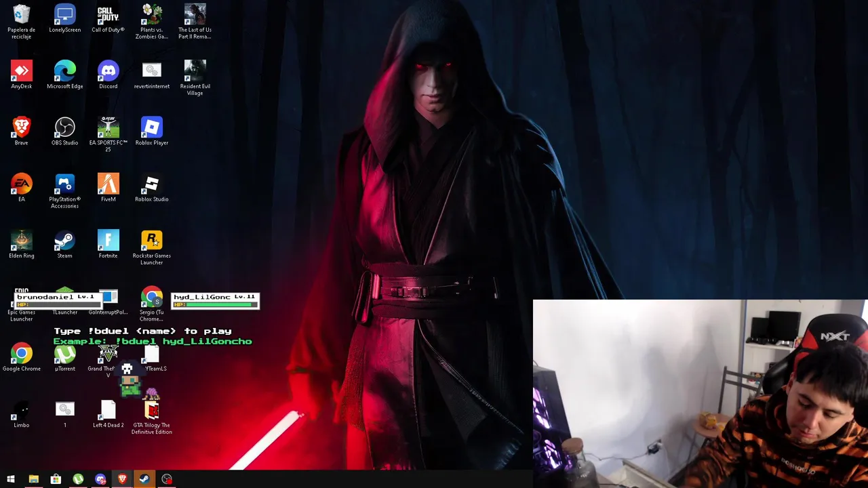This screenshot has width=868, height=488.
Task: Click the webcam feed overlay
Action: tap(700, 393)
